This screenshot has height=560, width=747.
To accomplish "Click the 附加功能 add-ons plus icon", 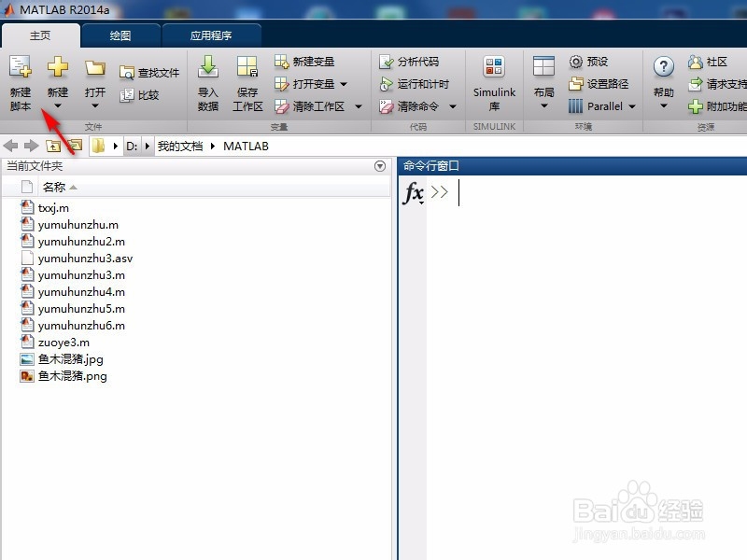I will click(x=696, y=106).
